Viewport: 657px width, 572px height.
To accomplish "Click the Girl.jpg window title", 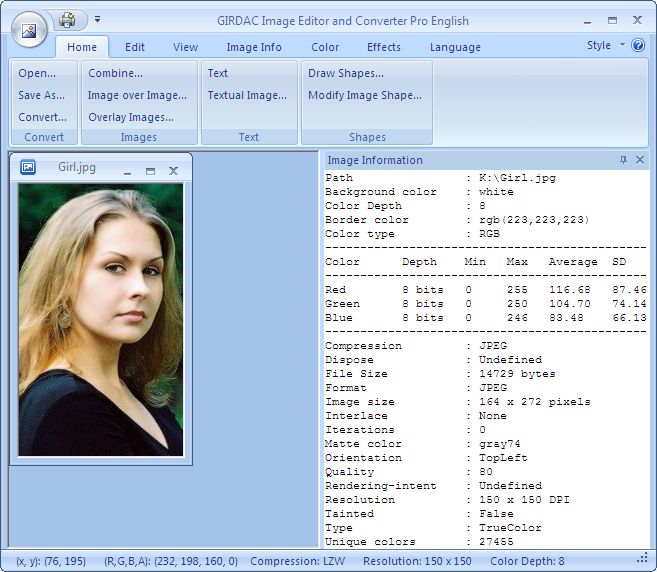I will click(x=77, y=167).
